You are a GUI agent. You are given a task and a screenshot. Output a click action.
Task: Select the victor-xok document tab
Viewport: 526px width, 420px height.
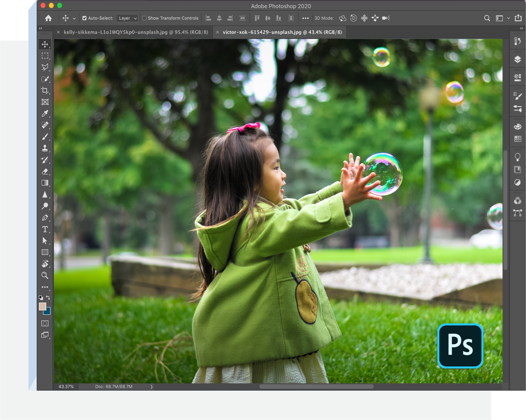coord(282,32)
